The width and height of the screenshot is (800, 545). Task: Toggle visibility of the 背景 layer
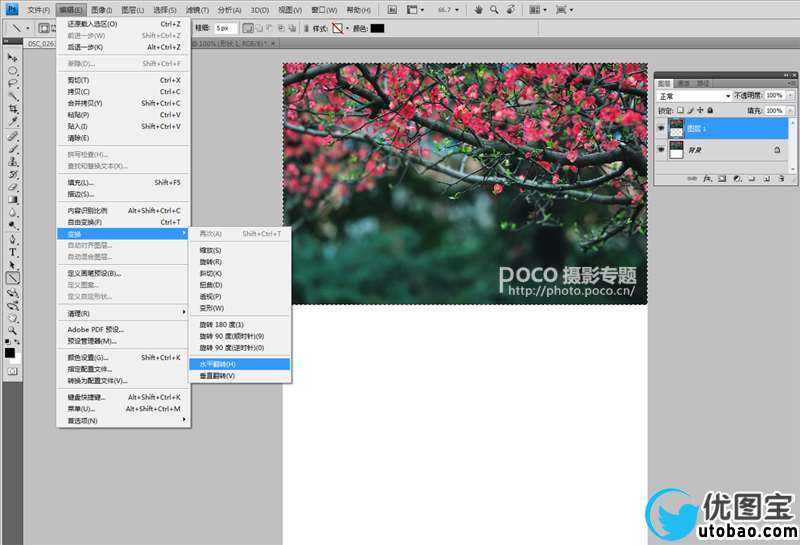point(661,150)
